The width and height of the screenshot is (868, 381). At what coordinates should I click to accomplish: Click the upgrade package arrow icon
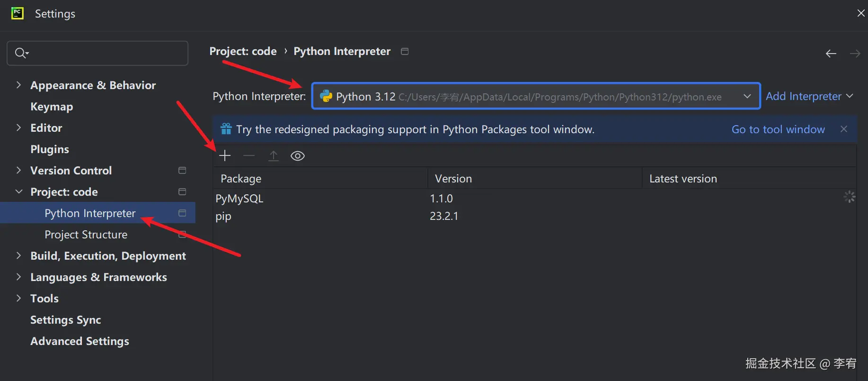274,156
